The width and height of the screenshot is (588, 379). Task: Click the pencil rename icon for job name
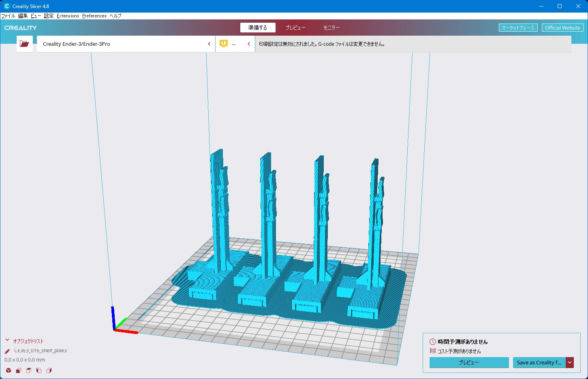(x=7, y=351)
